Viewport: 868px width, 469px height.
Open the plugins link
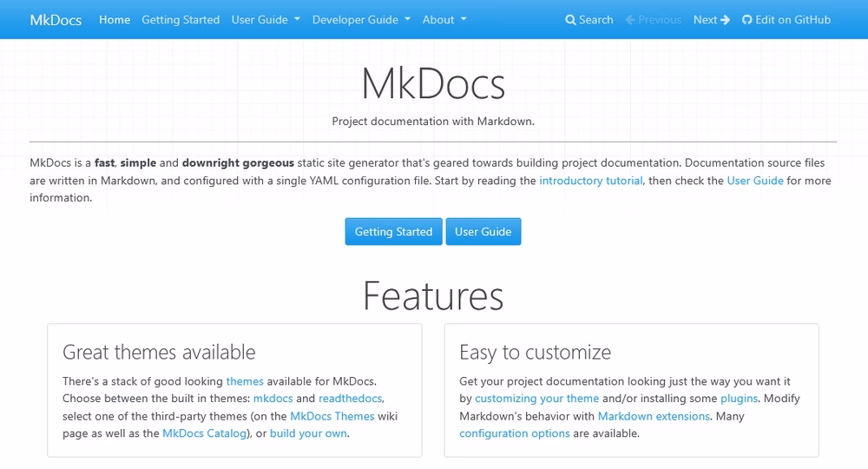[739, 398]
